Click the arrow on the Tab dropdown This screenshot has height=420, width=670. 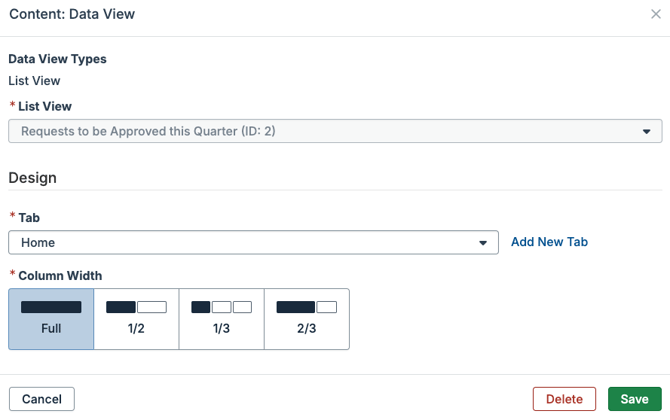(484, 243)
